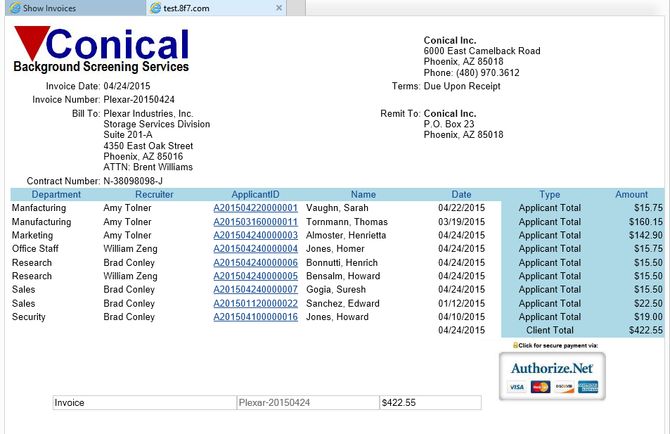The height and width of the screenshot is (434, 670).
Task: Click the invoice date 04/24/2015 in header
Action: [x=127, y=86]
